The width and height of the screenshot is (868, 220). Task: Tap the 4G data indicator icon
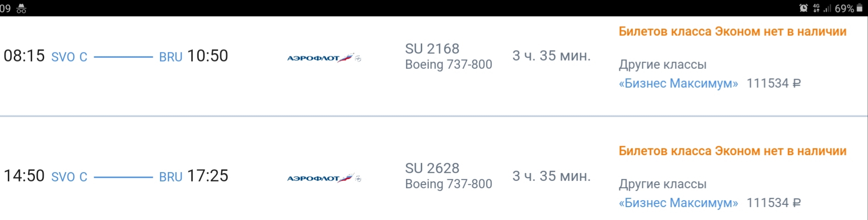point(816,8)
